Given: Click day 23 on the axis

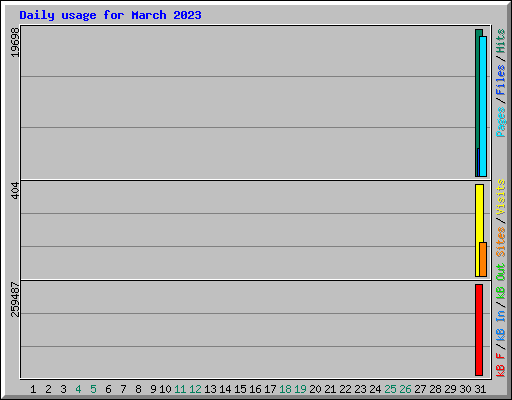Looking at the screenshot, I should (x=360, y=389).
